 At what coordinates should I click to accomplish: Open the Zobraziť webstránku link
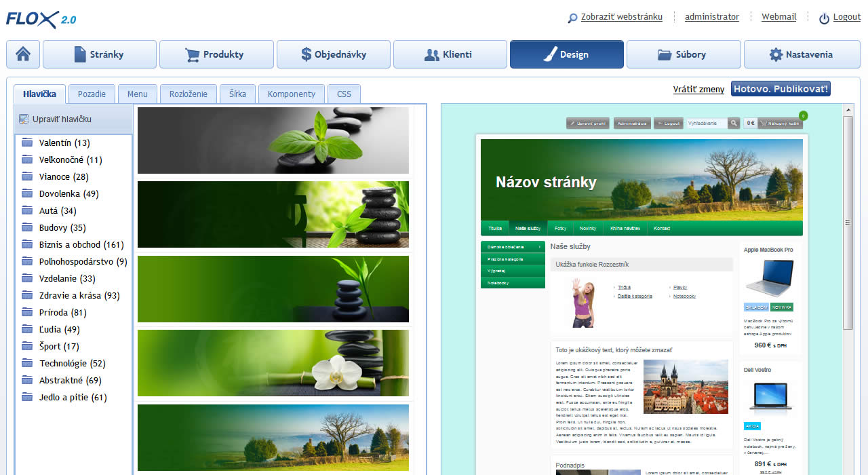pos(621,17)
